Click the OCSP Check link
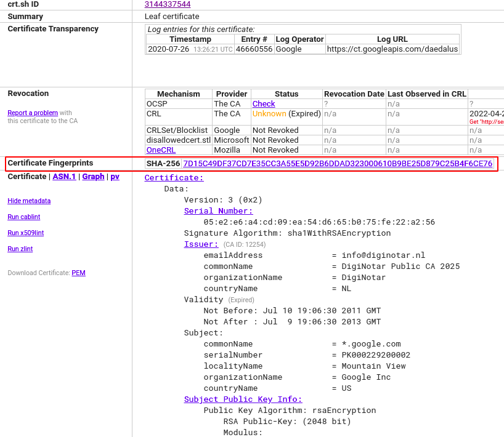 [x=264, y=104]
